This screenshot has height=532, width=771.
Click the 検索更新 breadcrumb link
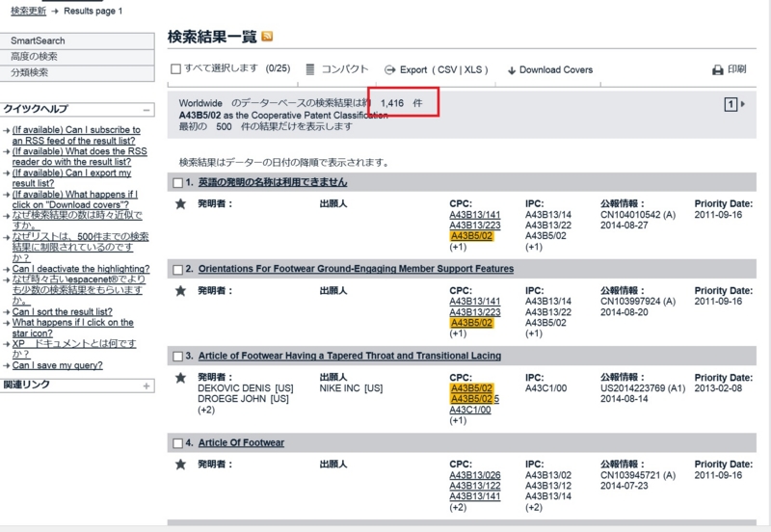point(29,11)
